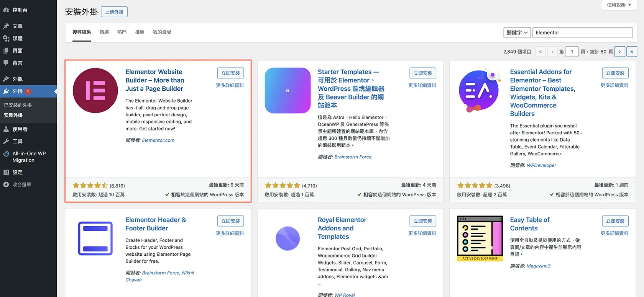Go to next page of results
Image resolution: width=644 pixels, height=297 pixels.
coord(619,52)
